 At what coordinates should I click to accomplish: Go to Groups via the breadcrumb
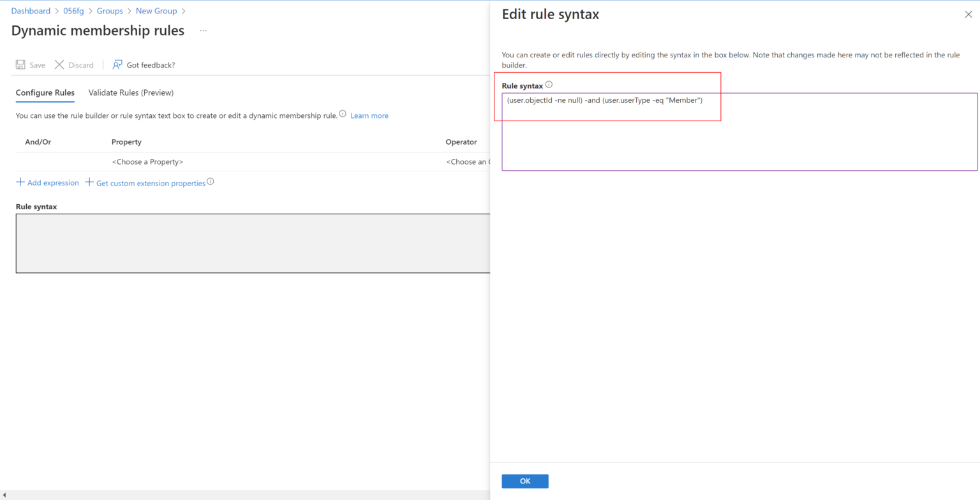click(x=110, y=11)
